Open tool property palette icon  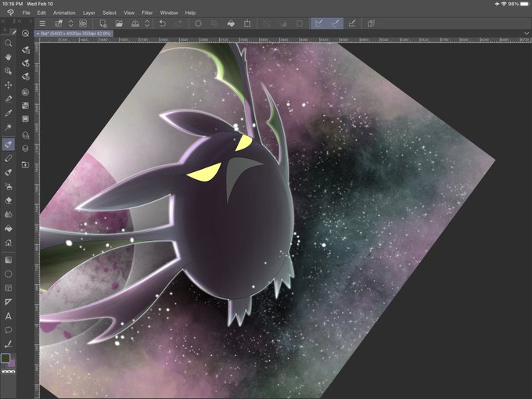tap(26, 63)
